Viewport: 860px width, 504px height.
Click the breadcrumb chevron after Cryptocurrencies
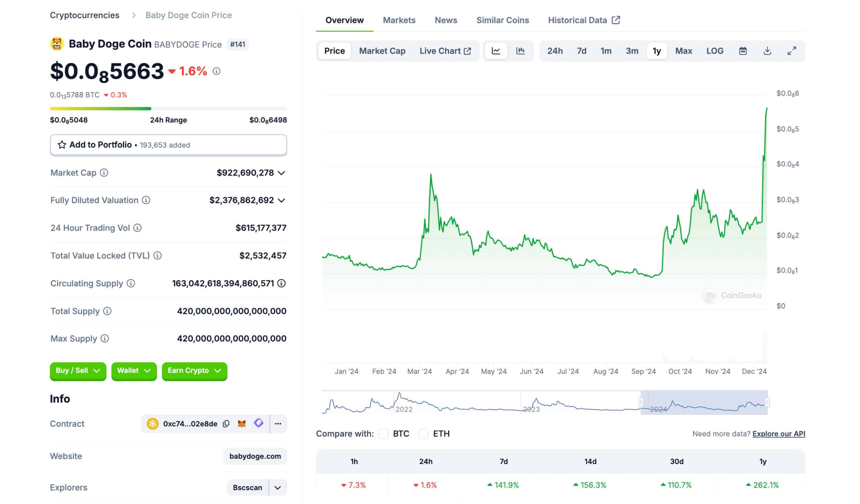[x=134, y=15]
